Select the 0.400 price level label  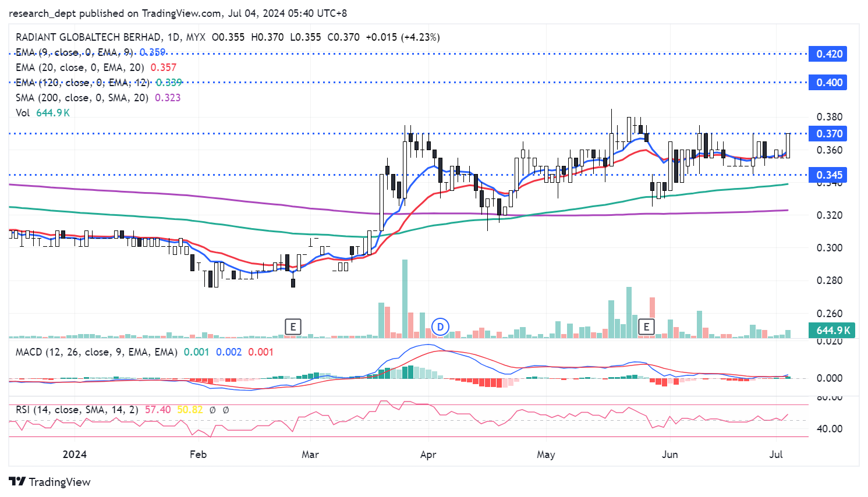[828, 83]
